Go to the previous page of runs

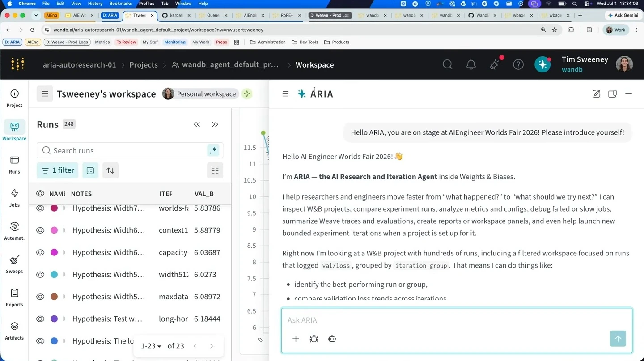(195, 346)
